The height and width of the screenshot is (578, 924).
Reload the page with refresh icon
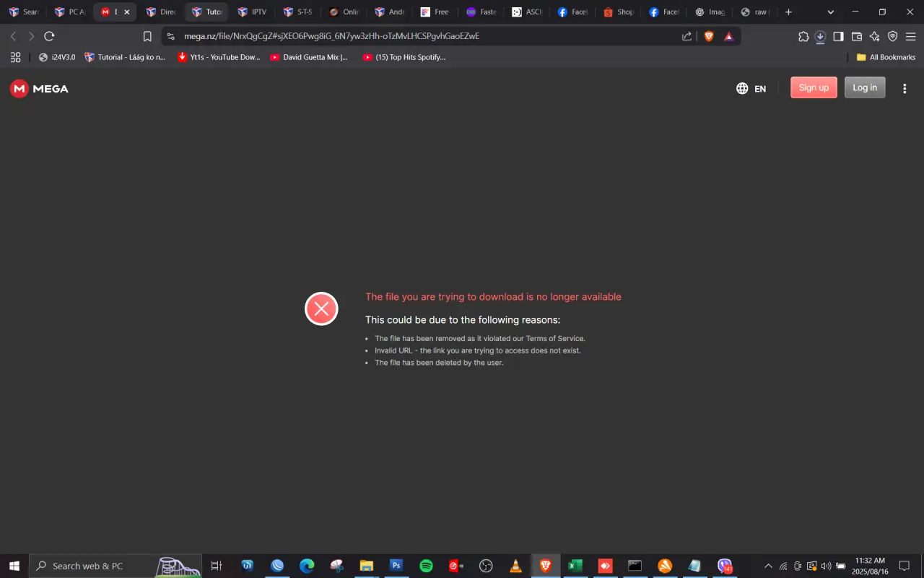[x=49, y=36]
